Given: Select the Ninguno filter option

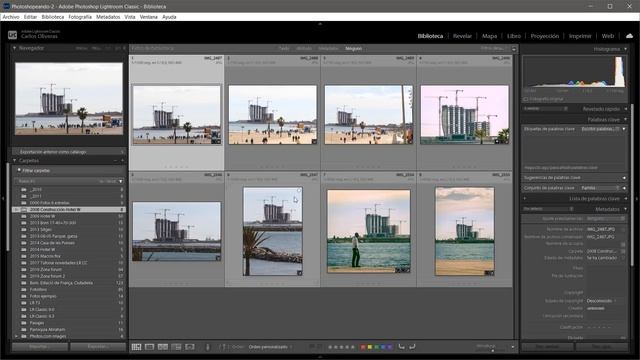Looking at the screenshot, I should click(353, 49).
